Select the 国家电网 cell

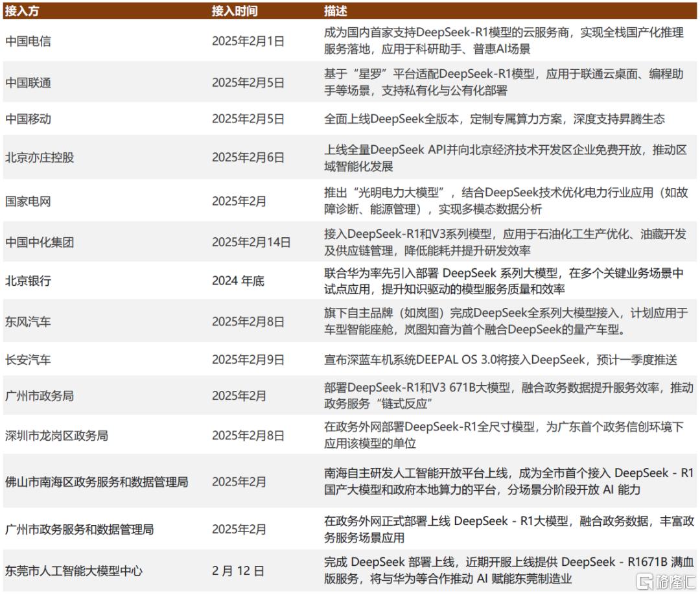28,202
